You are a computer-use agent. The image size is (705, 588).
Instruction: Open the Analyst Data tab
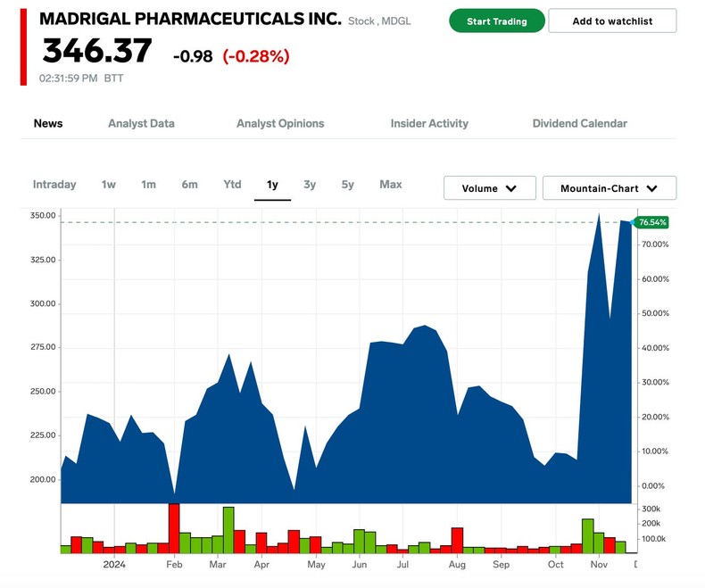click(141, 123)
